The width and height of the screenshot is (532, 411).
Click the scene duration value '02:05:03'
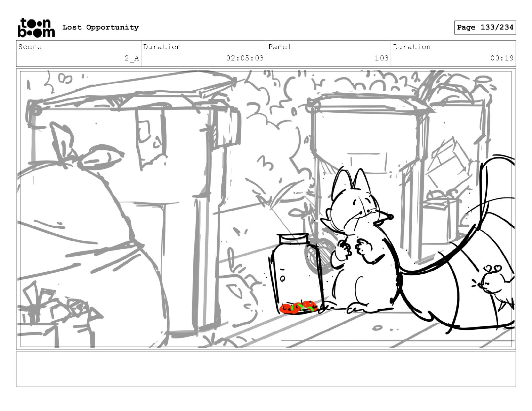coord(245,58)
